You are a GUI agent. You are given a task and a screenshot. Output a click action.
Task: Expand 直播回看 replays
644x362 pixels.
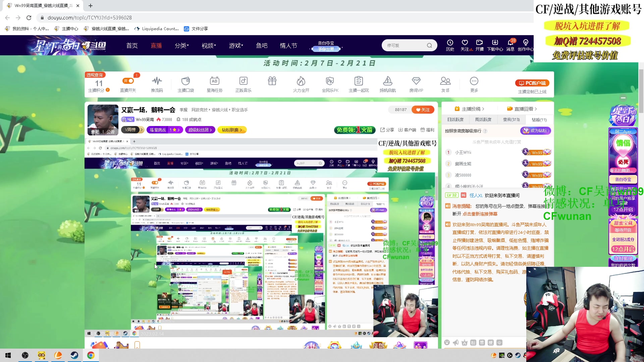522,109
